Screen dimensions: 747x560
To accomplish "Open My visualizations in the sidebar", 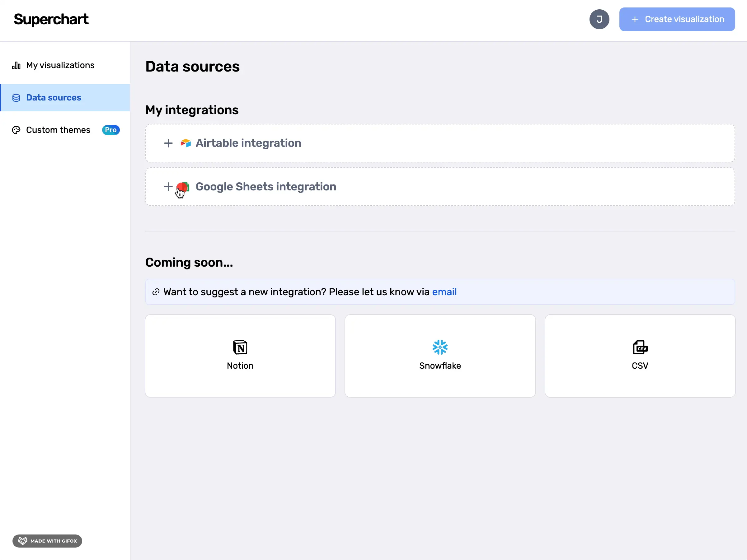I will tap(65, 65).
